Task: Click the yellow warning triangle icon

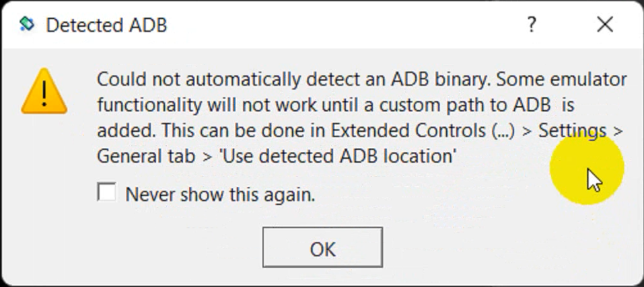Action: click(44, 91)
